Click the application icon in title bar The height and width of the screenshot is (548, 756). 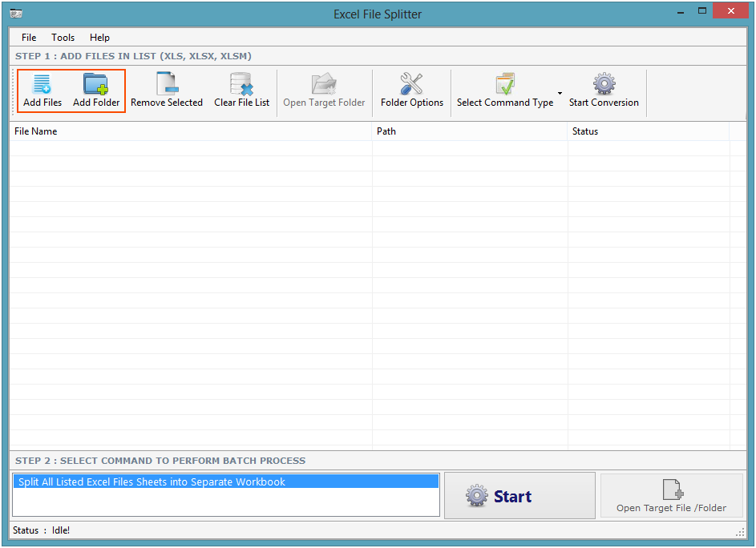(x=16, y=14)
